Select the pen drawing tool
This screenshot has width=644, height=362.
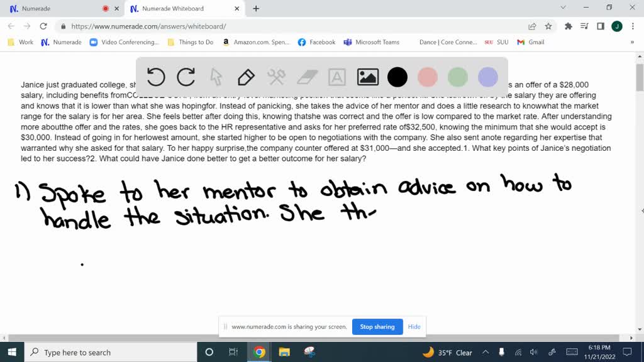(246, 77)
